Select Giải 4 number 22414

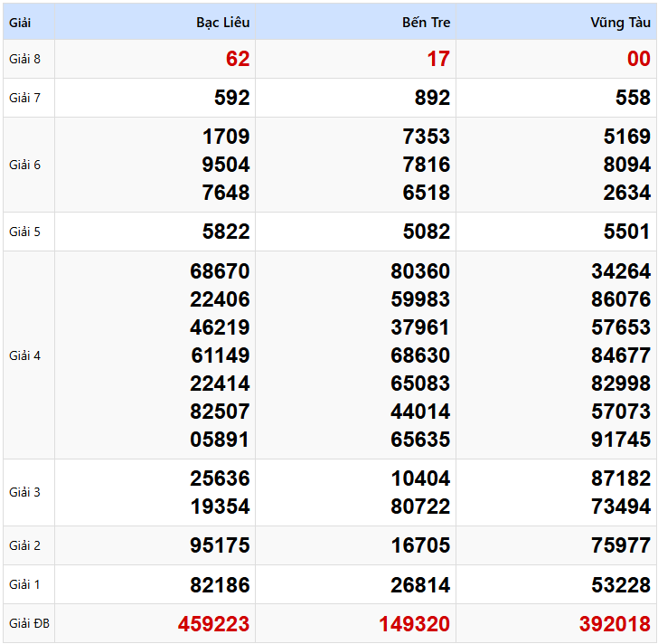pos(220,384)
